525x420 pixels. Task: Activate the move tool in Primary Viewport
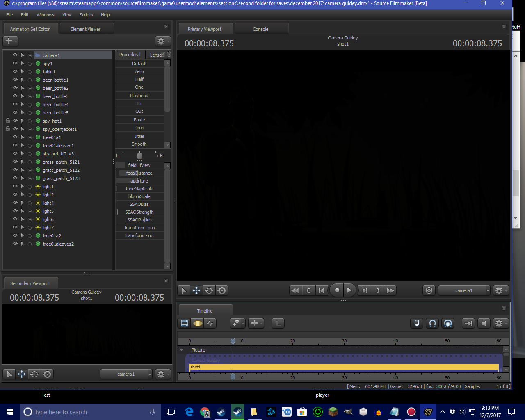[x=196, y=290]
